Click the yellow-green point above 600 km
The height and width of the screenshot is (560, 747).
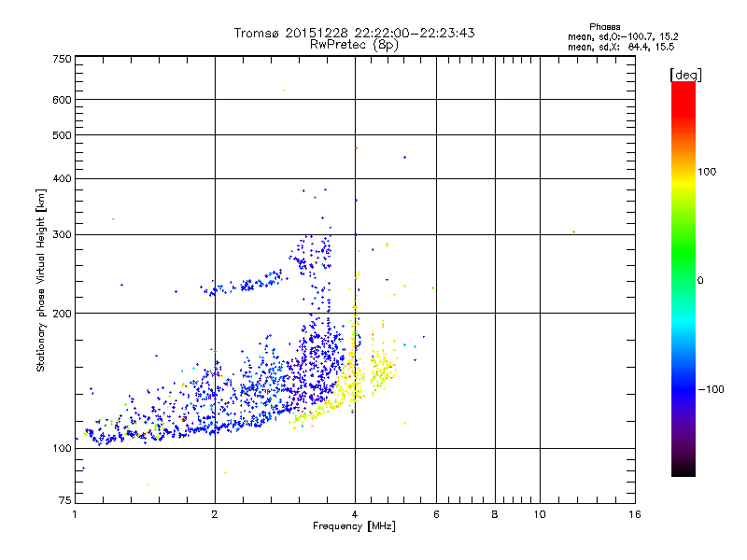pos(285,90)
